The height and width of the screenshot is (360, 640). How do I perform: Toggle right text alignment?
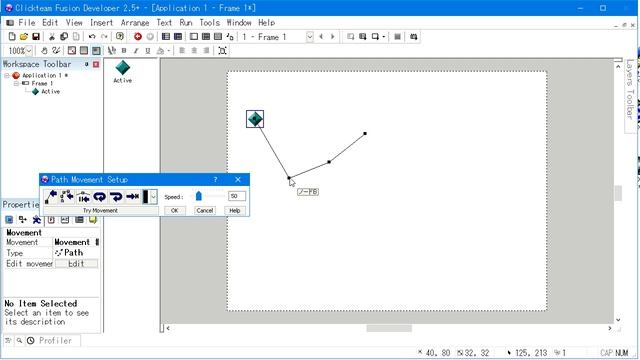(207, 51)
